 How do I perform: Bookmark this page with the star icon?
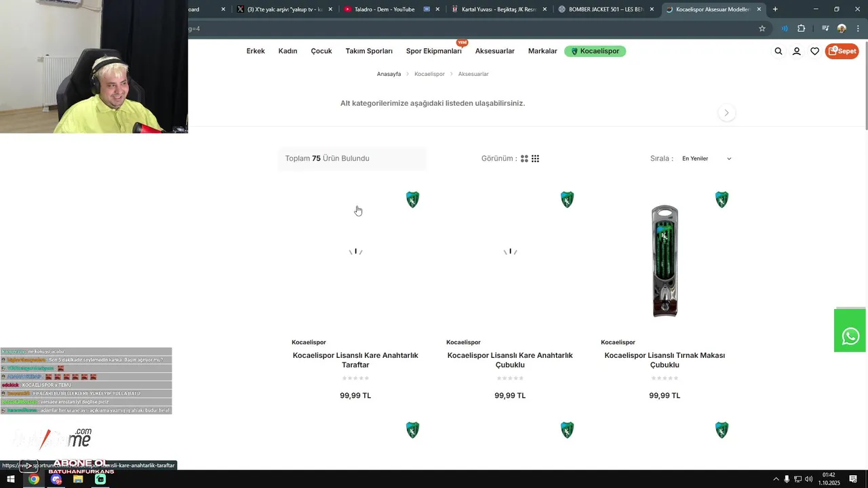coord(762,28)
